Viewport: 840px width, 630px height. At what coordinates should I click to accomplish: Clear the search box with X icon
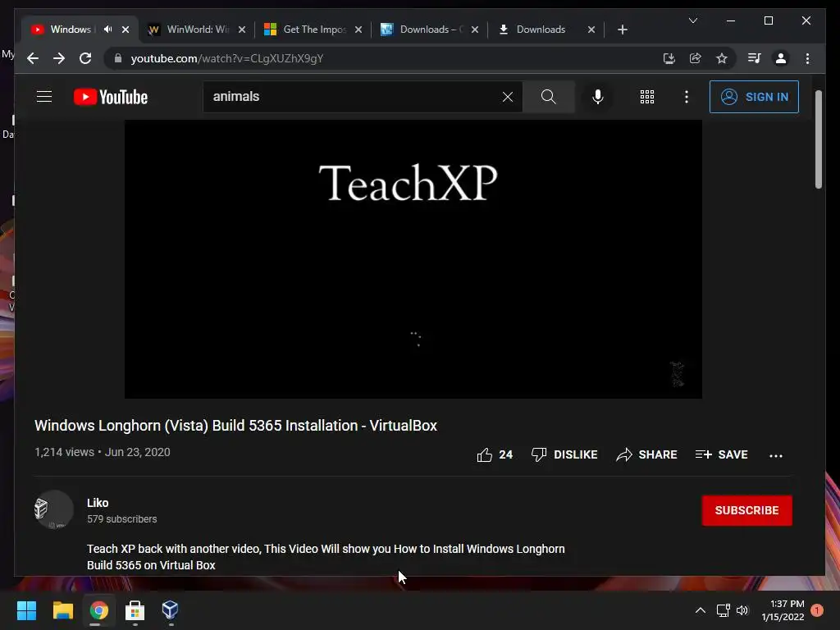507,97
